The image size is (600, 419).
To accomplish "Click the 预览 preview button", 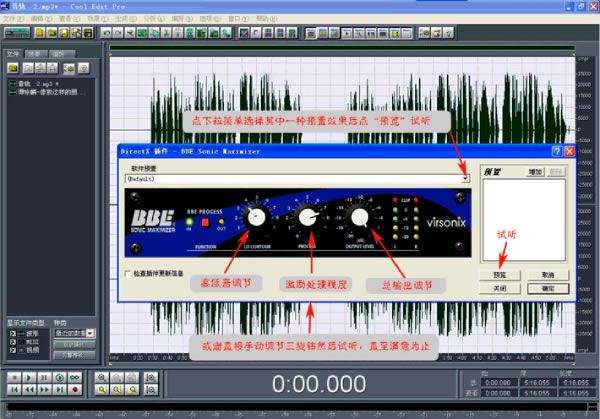I will point(498,273).
